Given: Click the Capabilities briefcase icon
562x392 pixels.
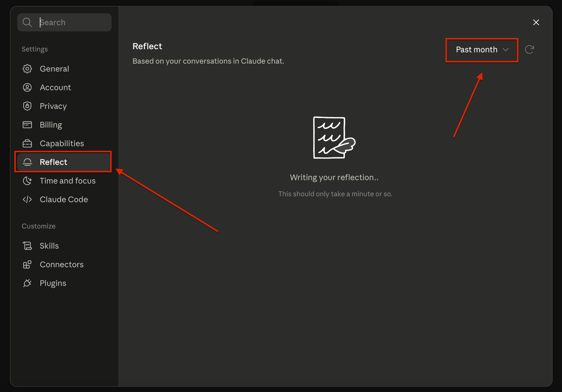Looking at the screenshot, I should [x=27, y=143].
